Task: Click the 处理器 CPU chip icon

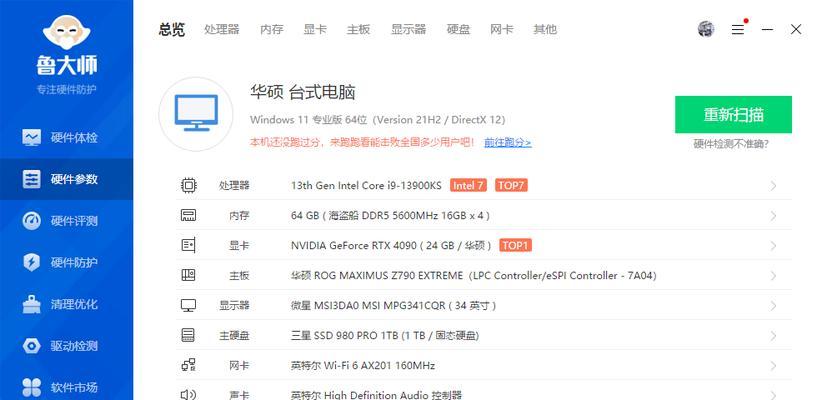Action: pos(189,185)
